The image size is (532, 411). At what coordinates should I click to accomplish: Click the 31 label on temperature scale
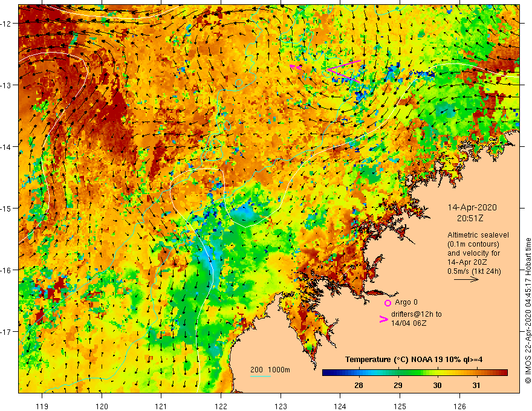[x=476, y=385]
